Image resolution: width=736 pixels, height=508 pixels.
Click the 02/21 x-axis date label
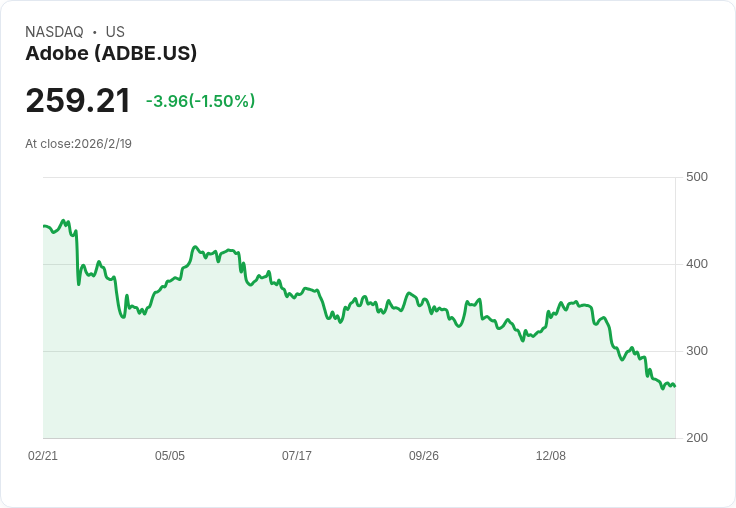[43, 456]
